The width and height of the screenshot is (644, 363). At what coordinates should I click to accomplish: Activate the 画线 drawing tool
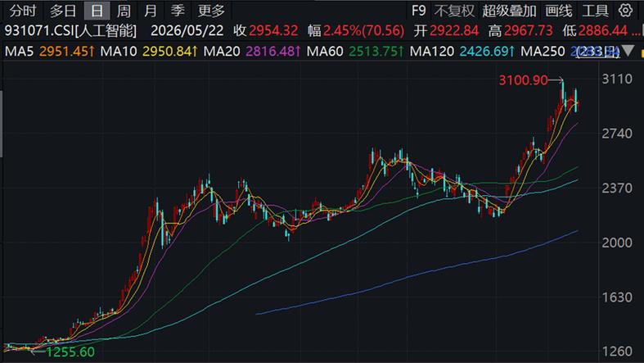pyautogui.click(x=559, y=11)
